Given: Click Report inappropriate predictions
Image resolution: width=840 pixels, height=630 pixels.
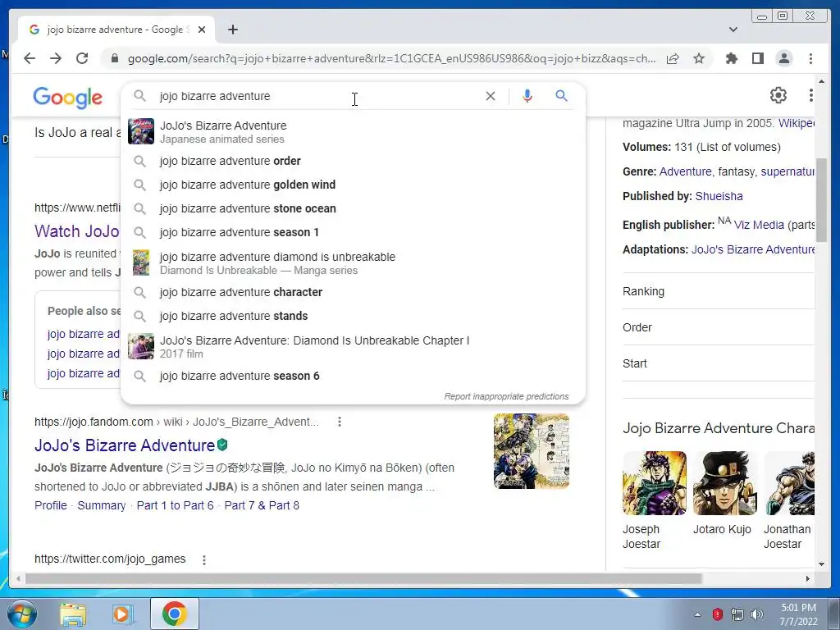Looking at the screenshot, I should (506, 396).
